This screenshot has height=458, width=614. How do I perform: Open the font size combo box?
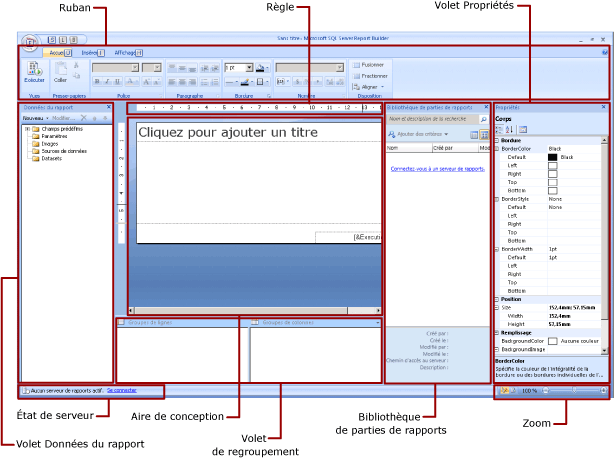point(152,68)
